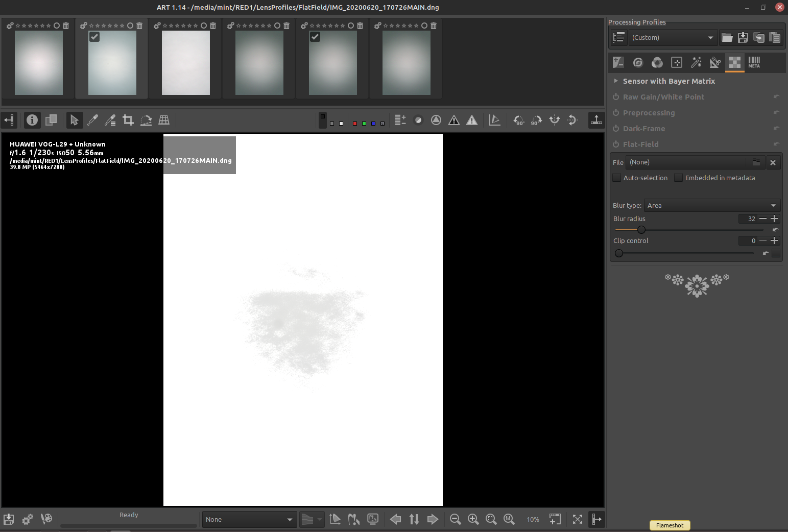Expand Sensor with Bayer Matrix section
The width and height of the screenshot is (788, 532).
(x=616, y=81)
